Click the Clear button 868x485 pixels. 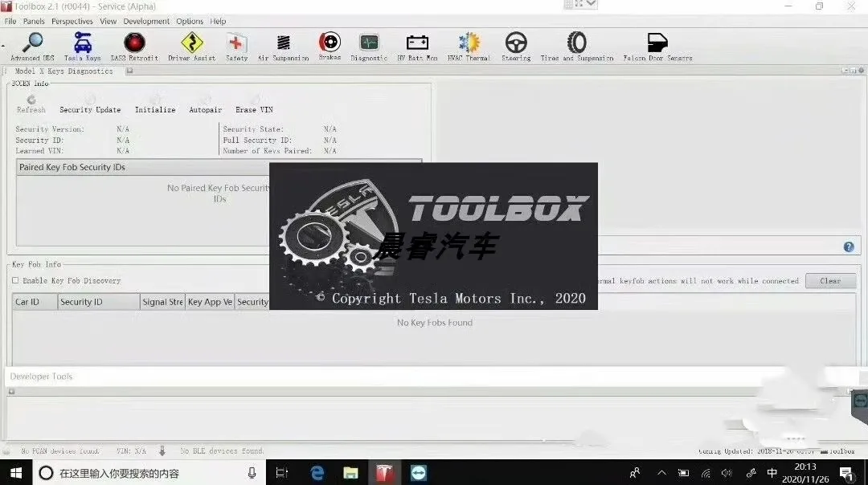830,281
